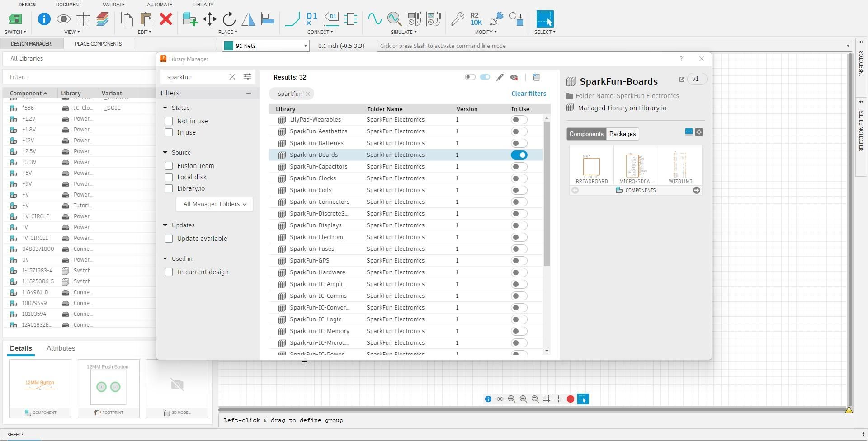Screen dimensions: 868x441
Task: Open filter settings icon beside search field
Action: point(247,77)
